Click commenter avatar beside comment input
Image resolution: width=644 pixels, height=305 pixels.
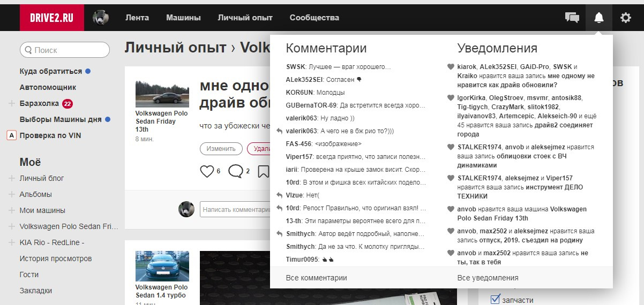pos(186,209)
